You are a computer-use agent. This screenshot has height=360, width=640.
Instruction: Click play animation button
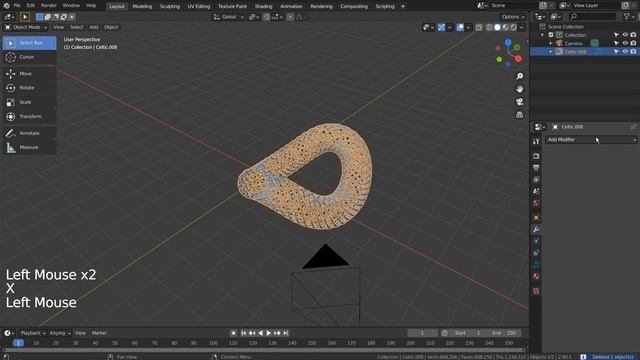coord(269,333)
